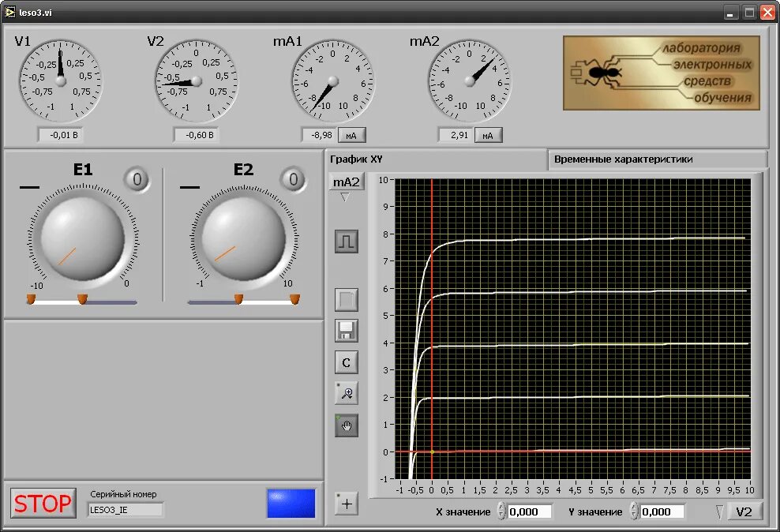This screenshot has width=780, height=532.
Task: Reset E1 with its 0 button
Action: coord(137,179)
